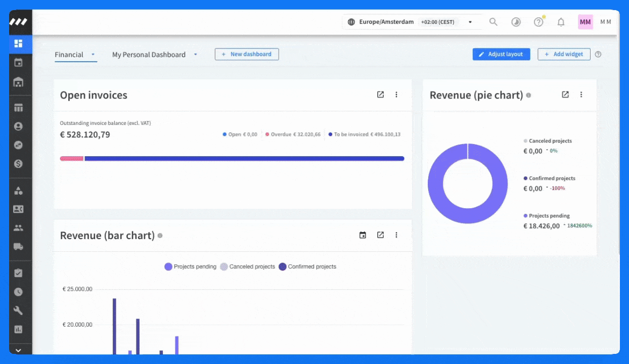Open the Europe/Amsterdam timezone dropdown
629x364 pixels.
(411, 22)
